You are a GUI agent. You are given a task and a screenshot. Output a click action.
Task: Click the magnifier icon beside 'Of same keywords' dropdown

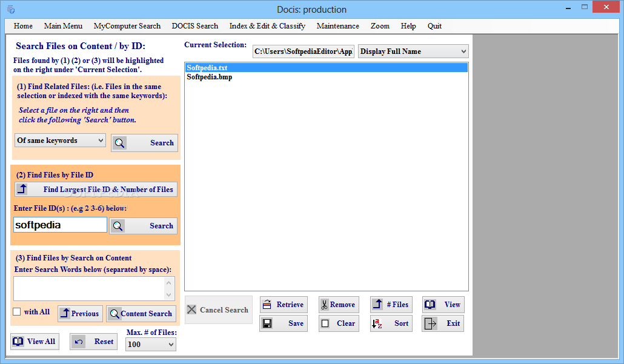click(119, 143)
